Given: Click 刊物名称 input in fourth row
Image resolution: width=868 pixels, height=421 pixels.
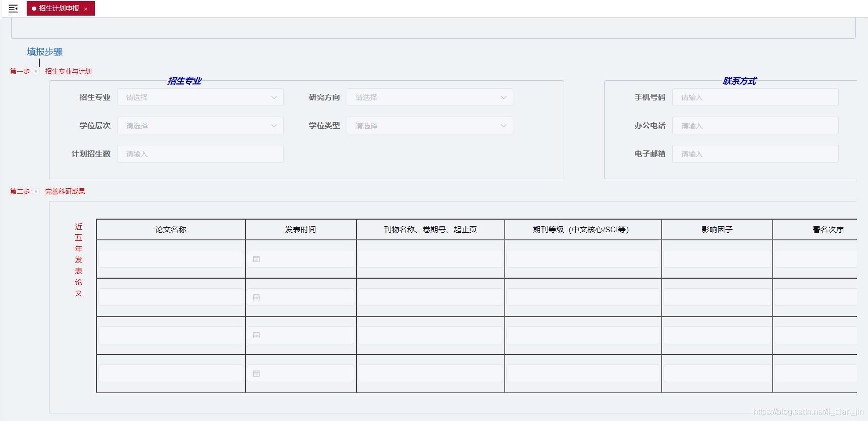Looking at the screenshot, I should 430,374.
